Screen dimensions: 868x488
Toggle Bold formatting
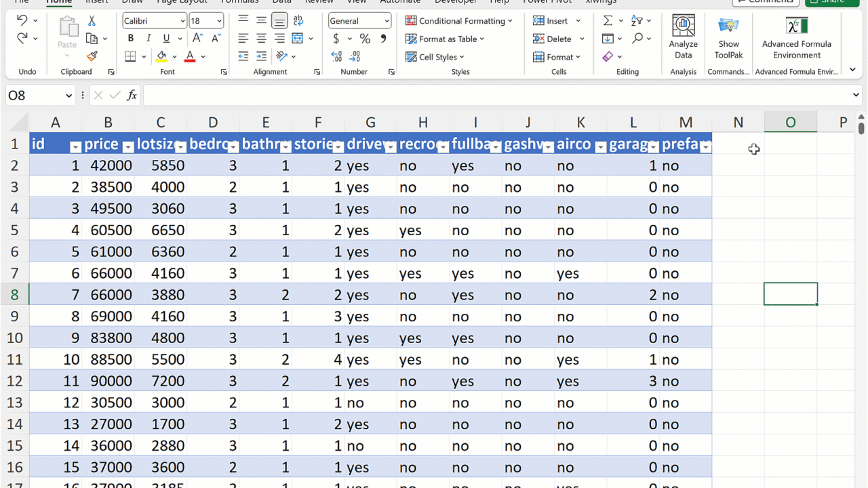[x=131, y=39]
